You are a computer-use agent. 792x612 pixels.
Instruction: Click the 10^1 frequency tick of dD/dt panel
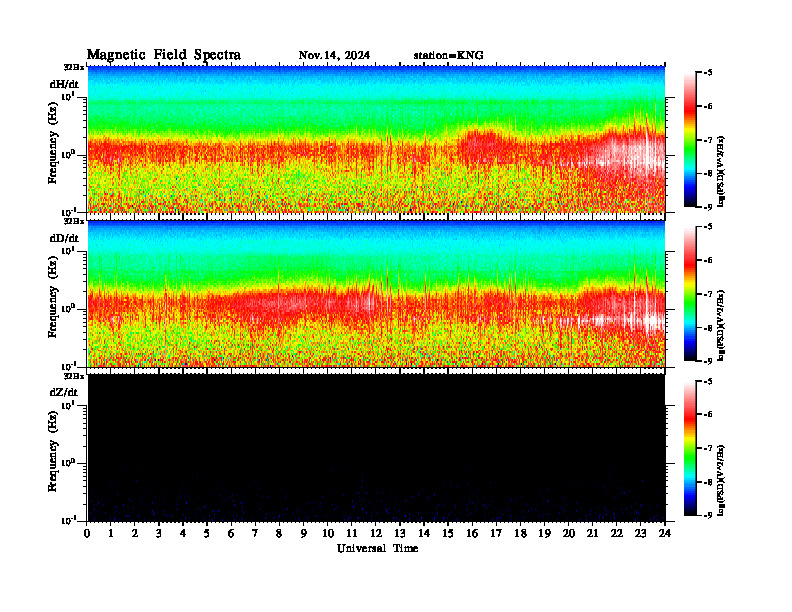[68, 250]
